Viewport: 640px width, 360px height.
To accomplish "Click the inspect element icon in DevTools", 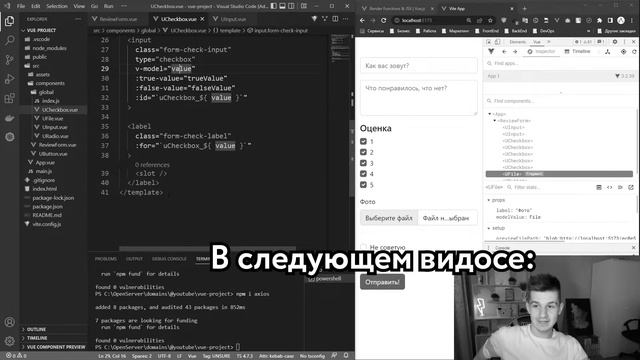I will pos(489,42).
